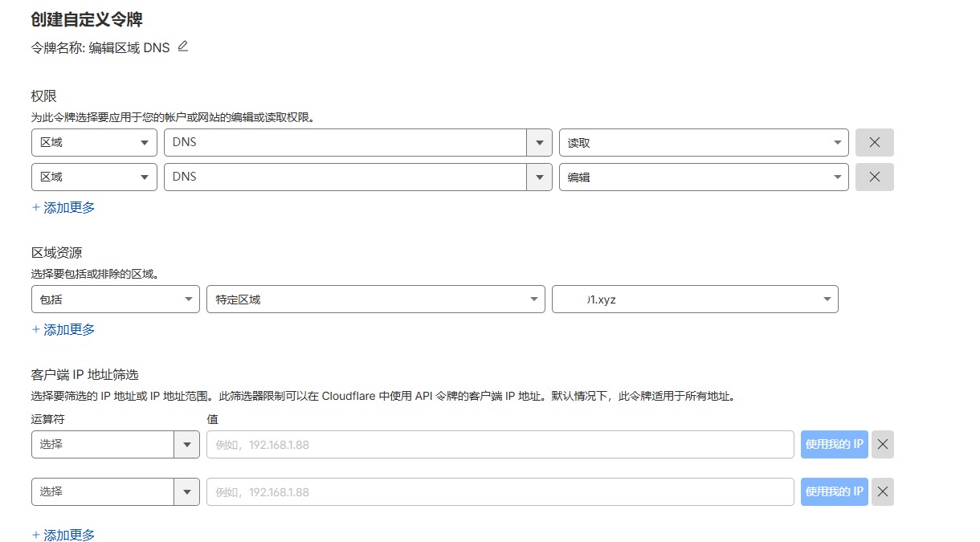Image resolution: width=980 pixels, height=542 pixels.
Task: Expand the DNS selector in first permission row
Action: 539,143
